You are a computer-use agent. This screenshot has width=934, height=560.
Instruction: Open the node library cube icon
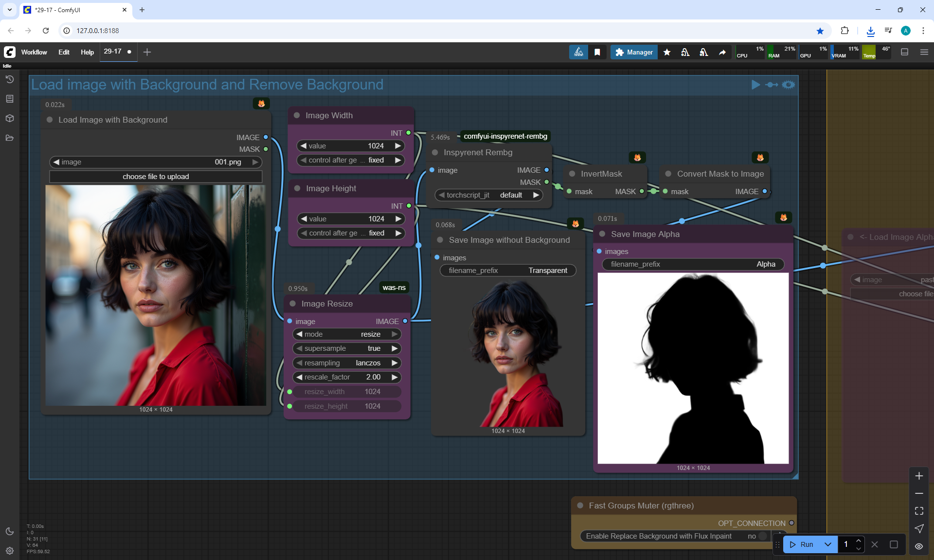point(9,118)
